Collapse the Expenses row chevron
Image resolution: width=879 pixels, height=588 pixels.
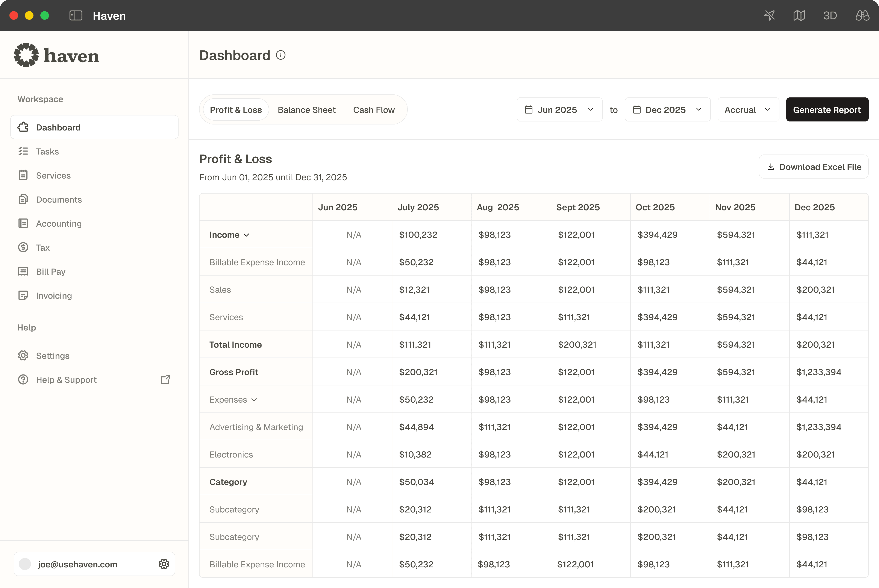coord(254,400)
